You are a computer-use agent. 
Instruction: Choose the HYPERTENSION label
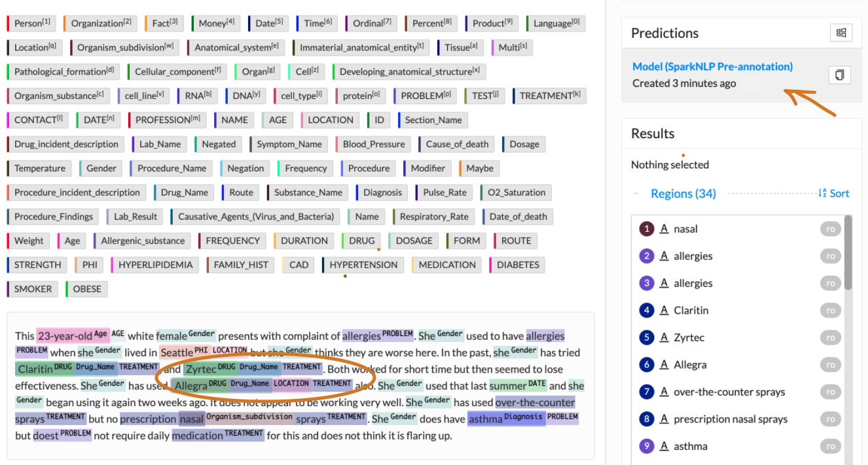363,265
